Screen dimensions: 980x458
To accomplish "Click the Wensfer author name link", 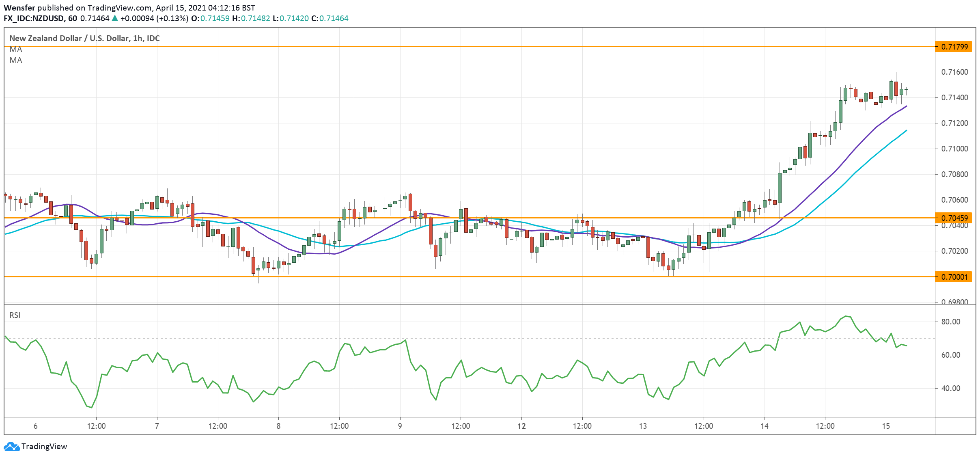I will click(19, 7).
